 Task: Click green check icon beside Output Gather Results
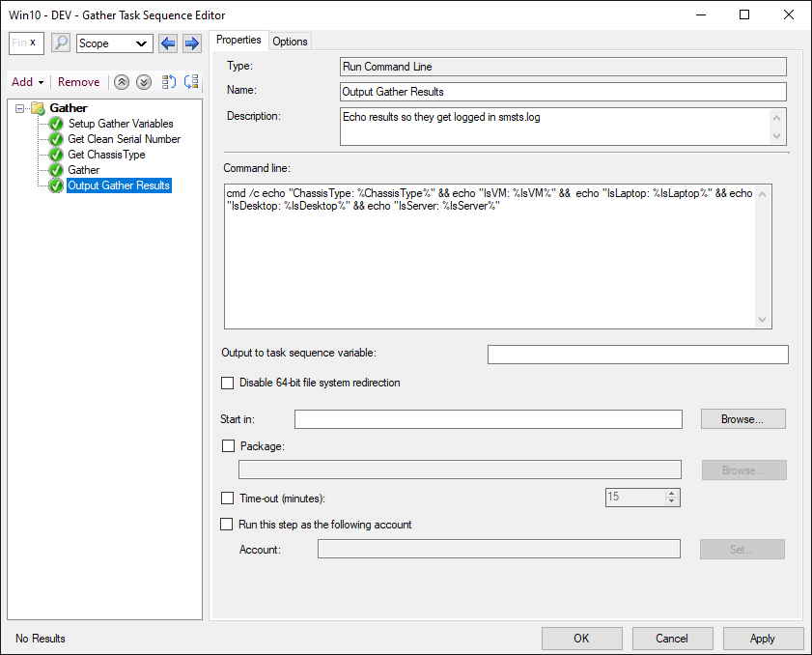(x=56, y=185)
